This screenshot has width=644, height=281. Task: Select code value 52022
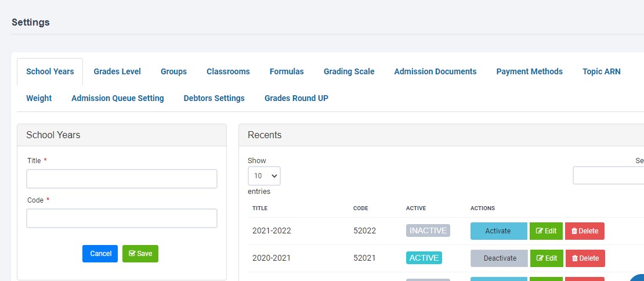point(365,230)
